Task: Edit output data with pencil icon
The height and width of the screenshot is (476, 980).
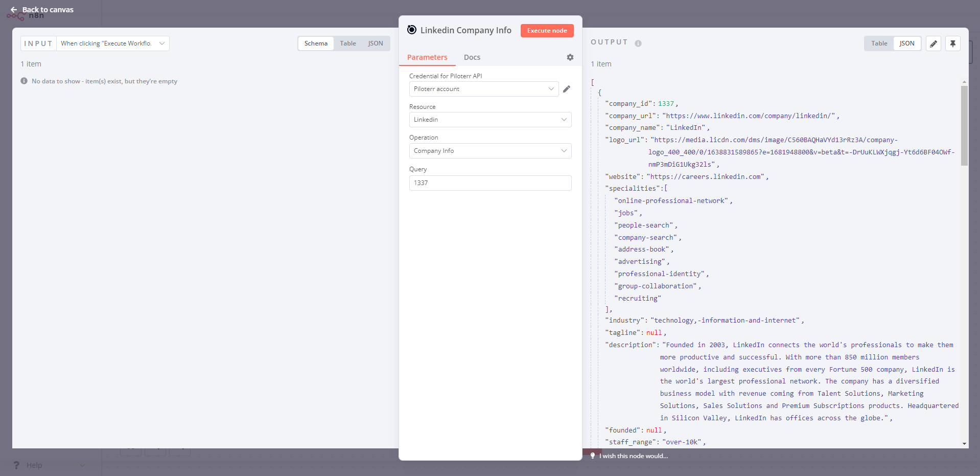Action: pyautogui.click(x=934, y=43)
